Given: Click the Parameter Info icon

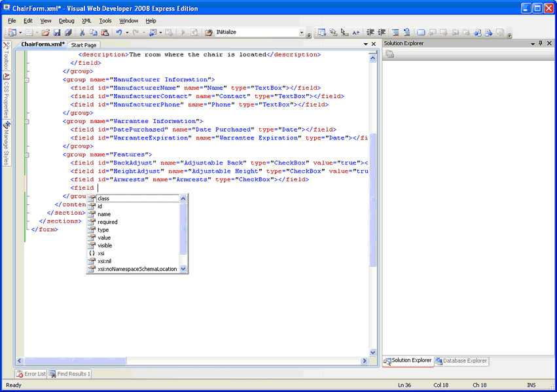Looking at the screenshot, I should point(333,32).
